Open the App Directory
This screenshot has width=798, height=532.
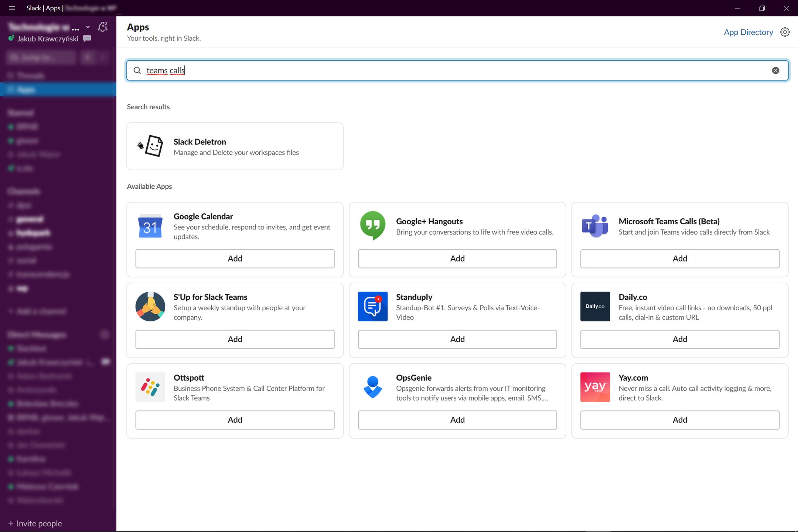pyautogui.click(x=748, y=32)
